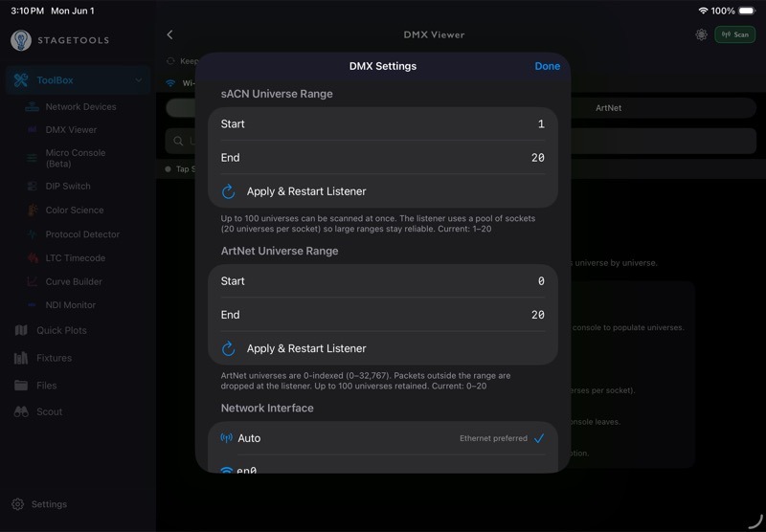Click the DMX Viewer bars icon
Screen dimensions: 766x532
tap(33, 130)
